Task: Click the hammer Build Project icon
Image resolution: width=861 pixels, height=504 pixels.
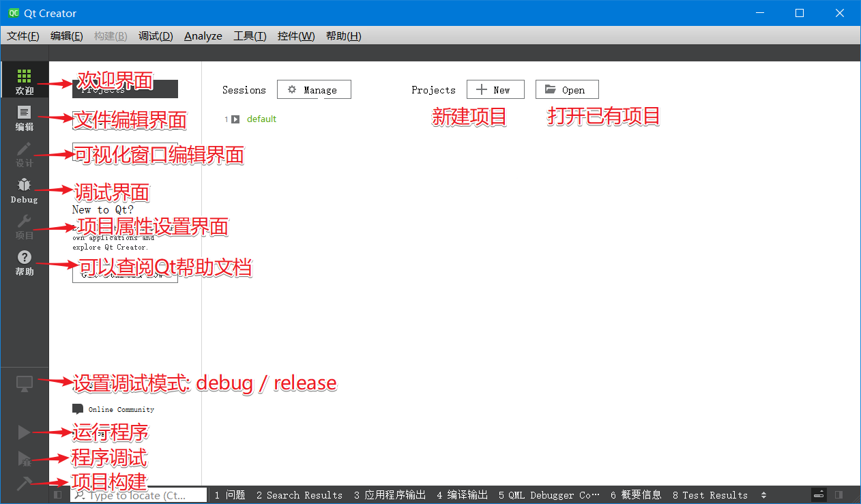Action: tap(24, 483)
